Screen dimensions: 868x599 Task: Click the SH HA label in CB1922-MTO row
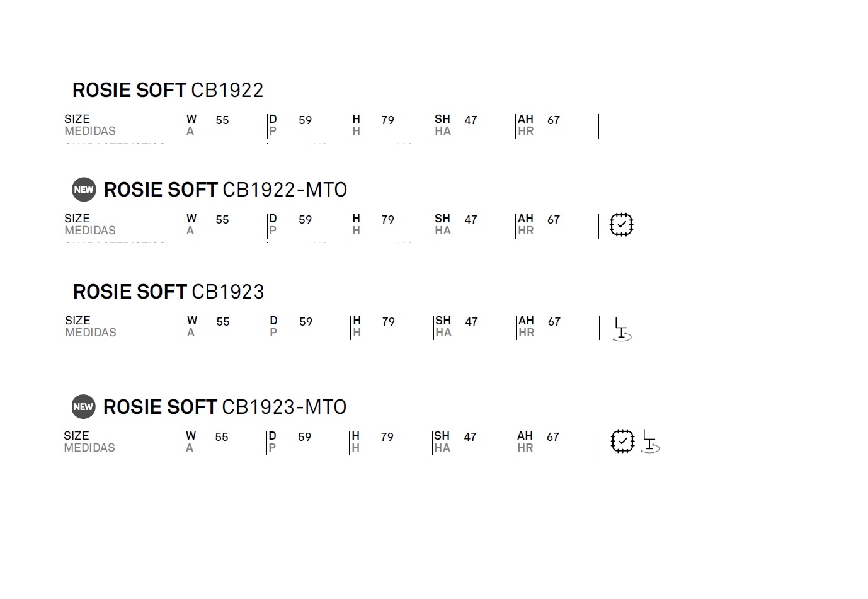point(443,224)
